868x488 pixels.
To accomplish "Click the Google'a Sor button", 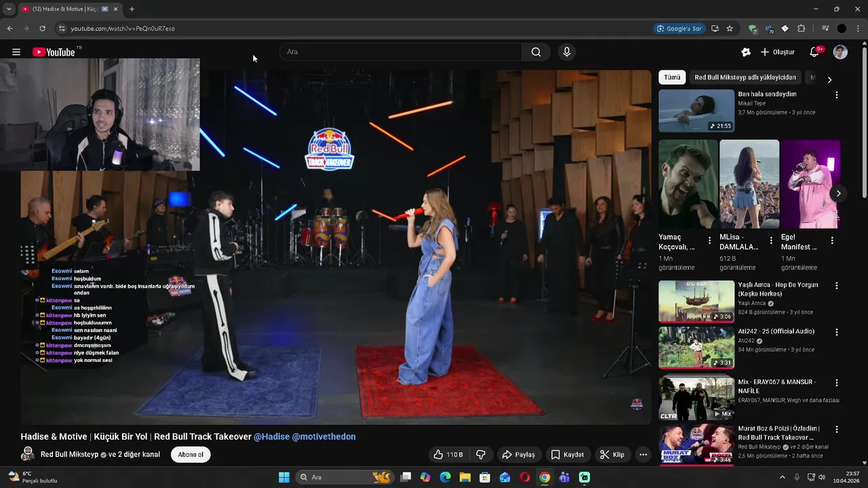I will 679,28.
